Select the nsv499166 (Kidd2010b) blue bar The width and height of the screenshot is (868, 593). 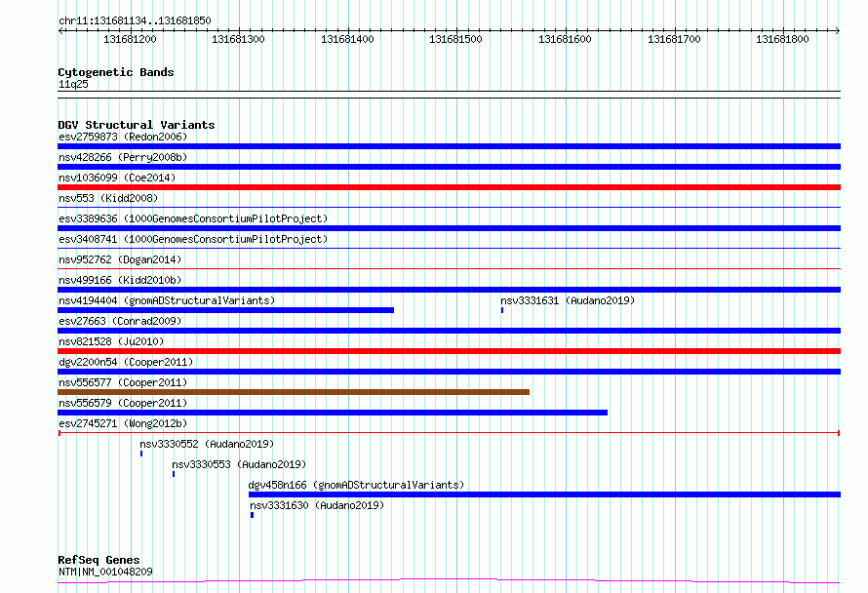[x=449, y=290]
